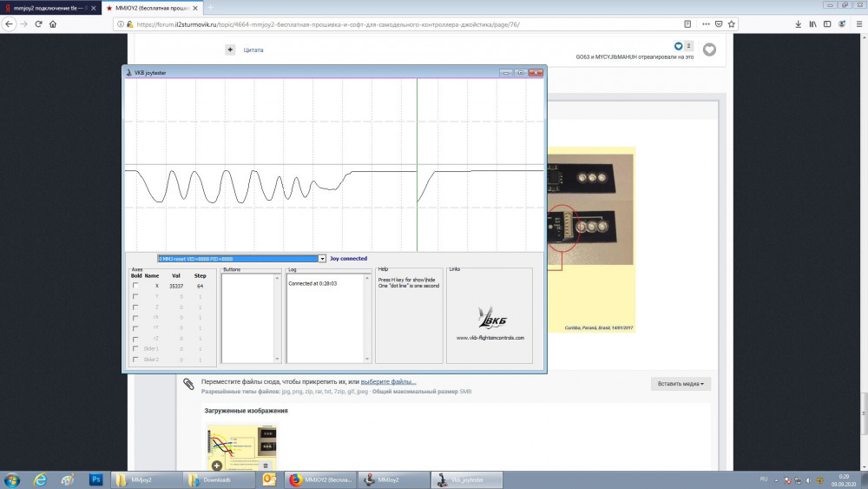The image size is (868, 489).
Task: Open the joystick device selection dropdown
Action: point(322,259)
